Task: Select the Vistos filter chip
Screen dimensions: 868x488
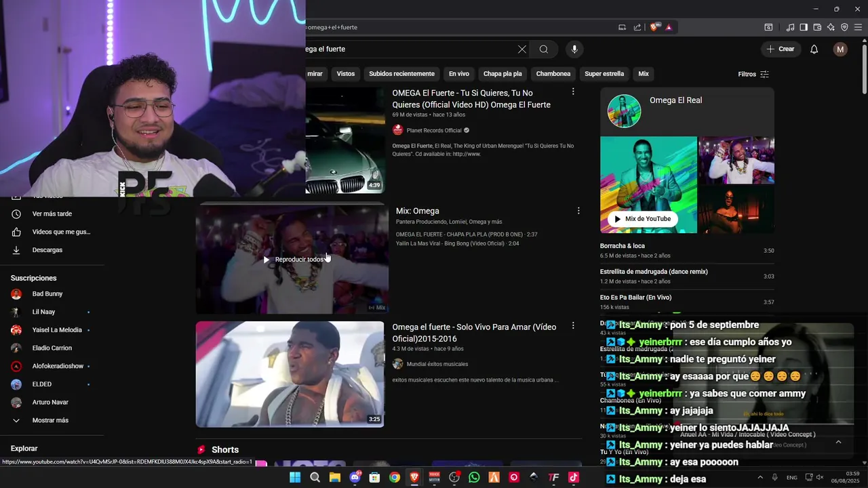Action: [x=346, y=74]
